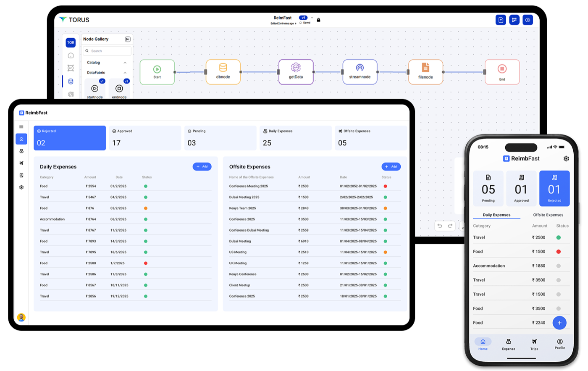Select the End node on the canvas

pos(502,72)
